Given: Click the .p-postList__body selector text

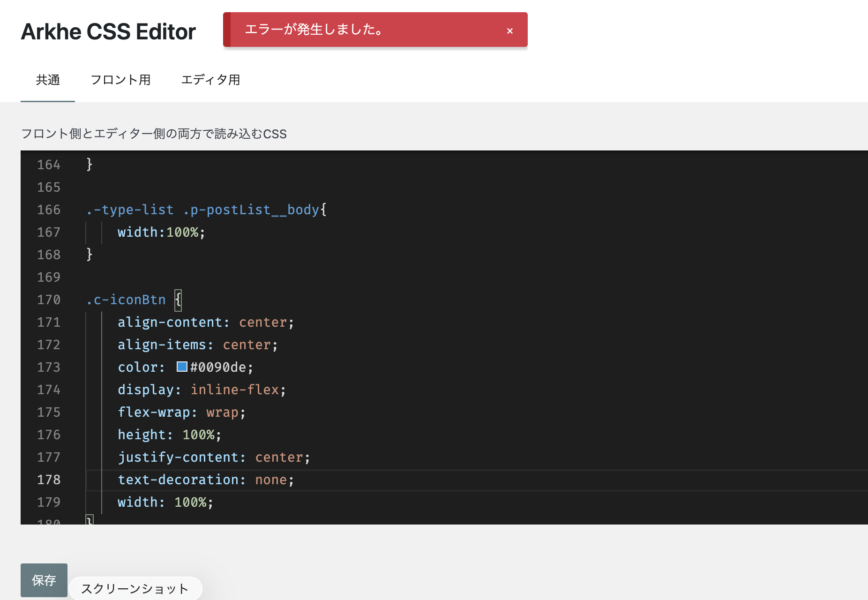Looking at the screenshot, I should [251, 210].
